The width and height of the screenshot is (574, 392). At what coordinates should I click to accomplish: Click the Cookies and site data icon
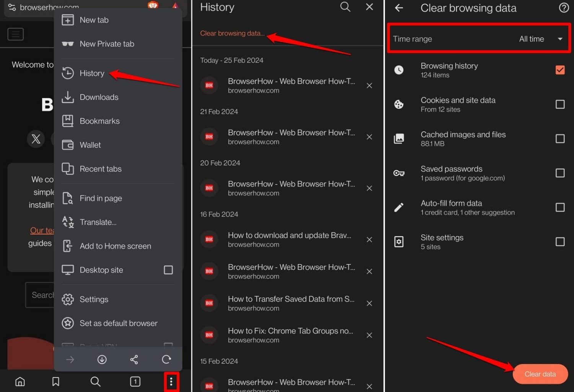(399, 105)
